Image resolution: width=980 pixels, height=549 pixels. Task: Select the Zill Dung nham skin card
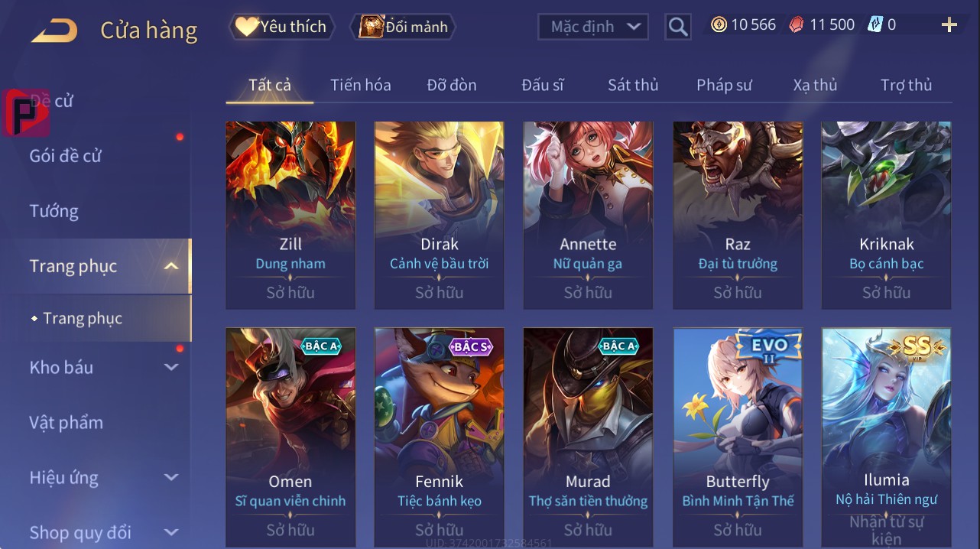[x=290, y=215]
